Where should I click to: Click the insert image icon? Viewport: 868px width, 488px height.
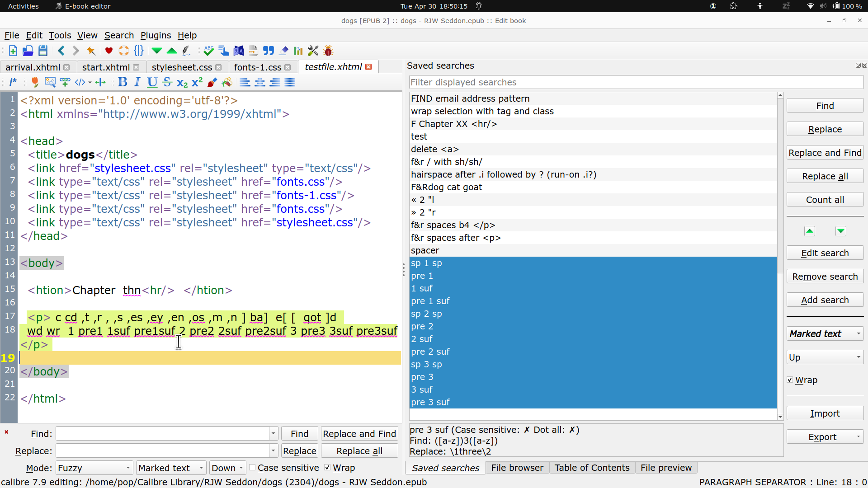(50, 82)
